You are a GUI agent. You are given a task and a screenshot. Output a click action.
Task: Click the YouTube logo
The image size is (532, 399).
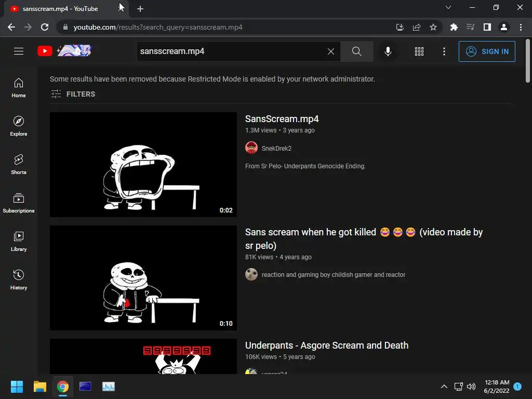tap(64, 51)
